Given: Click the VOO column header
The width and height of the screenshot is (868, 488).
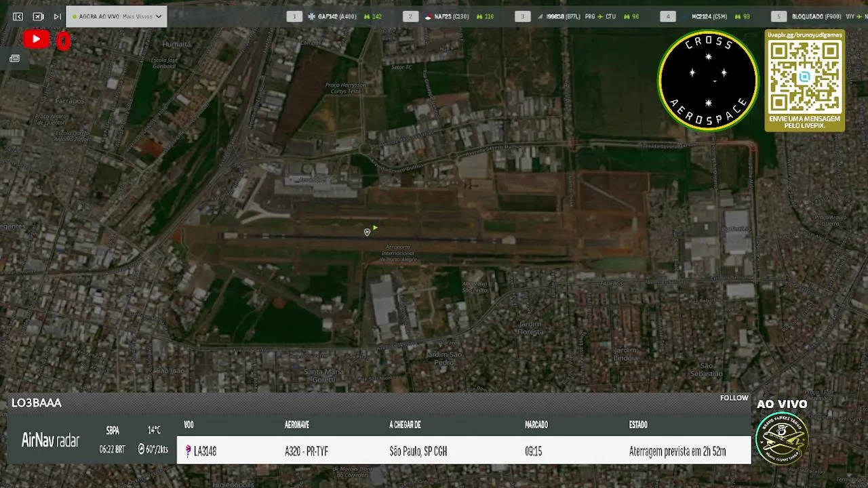Looking at the screenshot, I should point(189,425).
